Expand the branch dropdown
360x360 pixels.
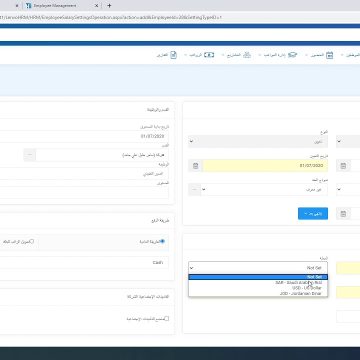(x=258, y=141)
